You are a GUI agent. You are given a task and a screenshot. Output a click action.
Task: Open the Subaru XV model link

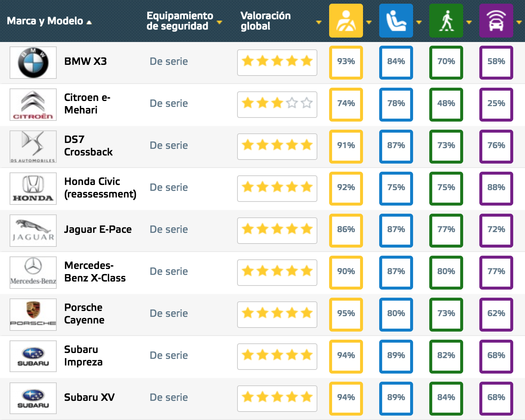(89, 398)
